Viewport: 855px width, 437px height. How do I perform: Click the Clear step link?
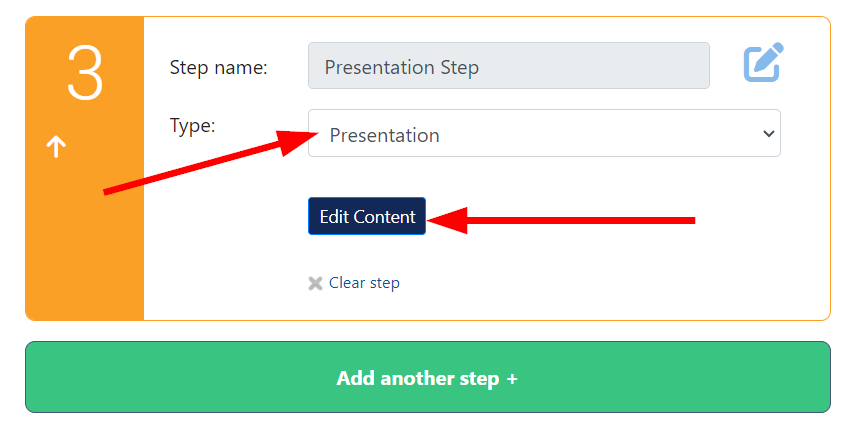[x=364, y=283]
